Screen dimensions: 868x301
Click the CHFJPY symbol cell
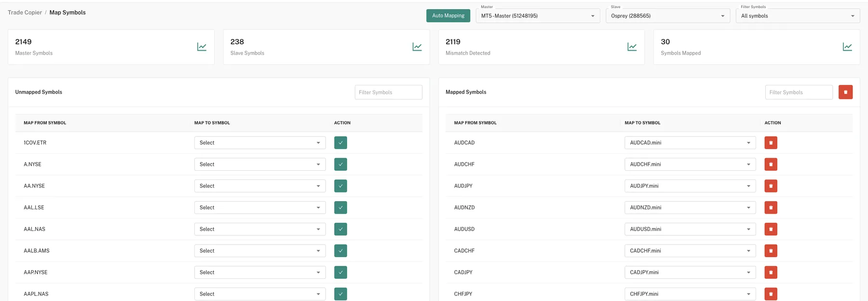[x=463, y=294]
